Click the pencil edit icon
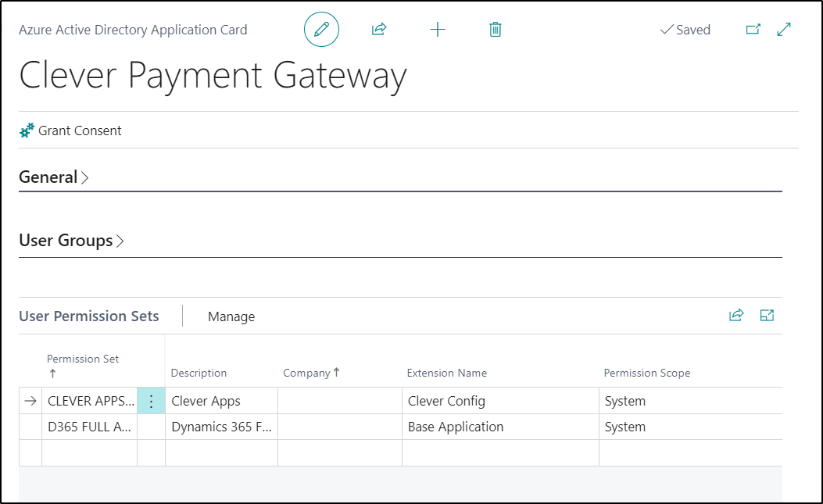The width and height of the screenshot is (823, 504). (321, 30)
